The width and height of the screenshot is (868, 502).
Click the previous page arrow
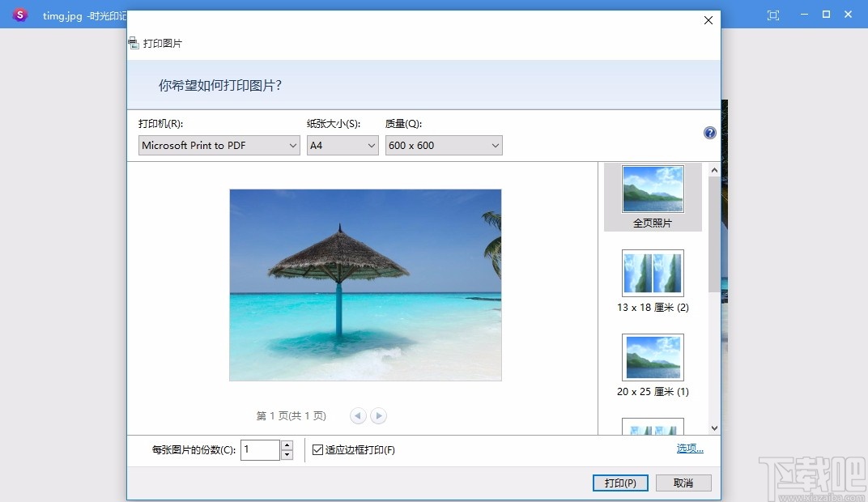click(358, 415)
